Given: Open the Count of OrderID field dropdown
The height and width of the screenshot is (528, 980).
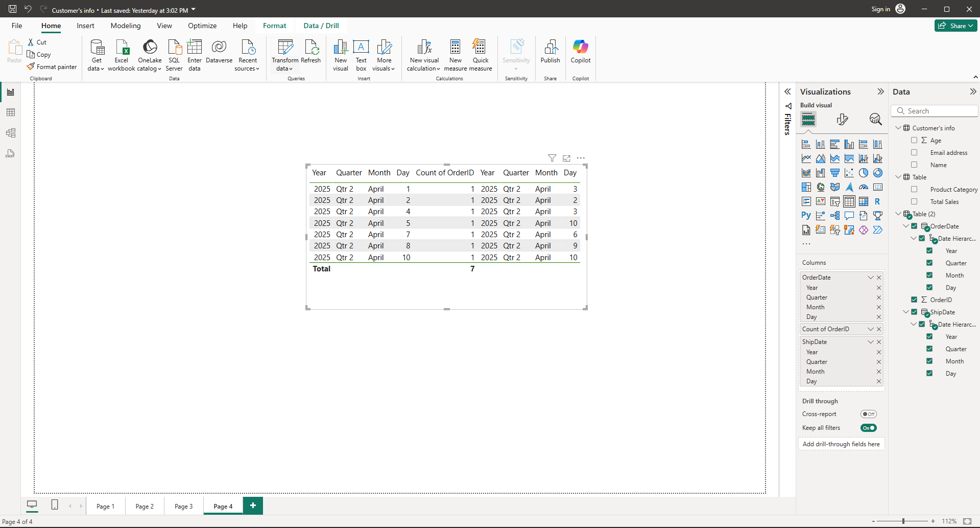Looking at the screenshot, I should tap(871, 329).
